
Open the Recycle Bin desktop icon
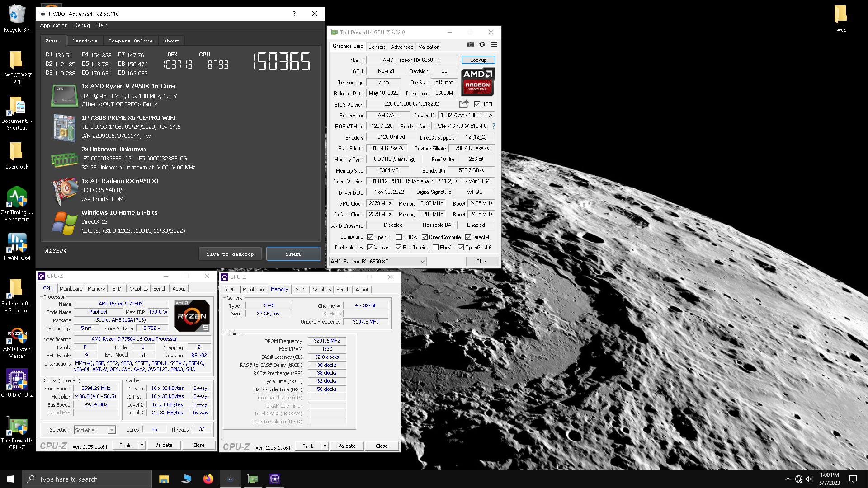[17, 18]
